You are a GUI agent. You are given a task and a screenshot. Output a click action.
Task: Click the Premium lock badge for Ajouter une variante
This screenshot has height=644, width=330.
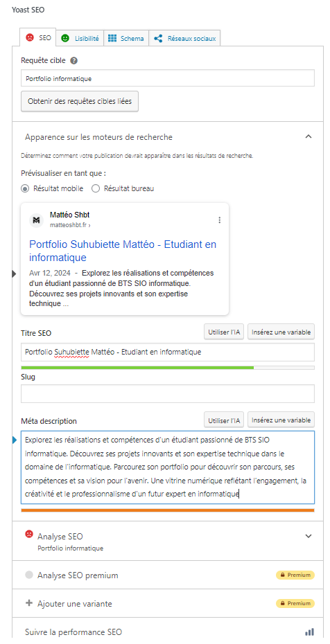295,603
